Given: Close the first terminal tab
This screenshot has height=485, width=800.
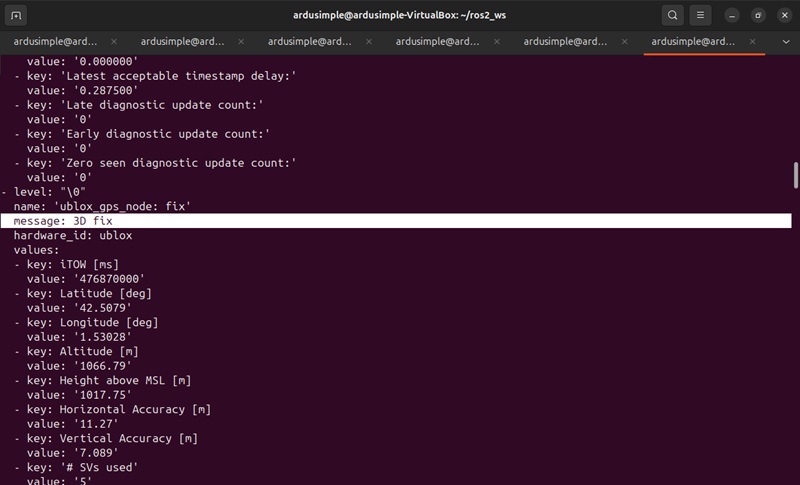Looking at the screenshot, I should pyautogui.click(x=113, y=42).
